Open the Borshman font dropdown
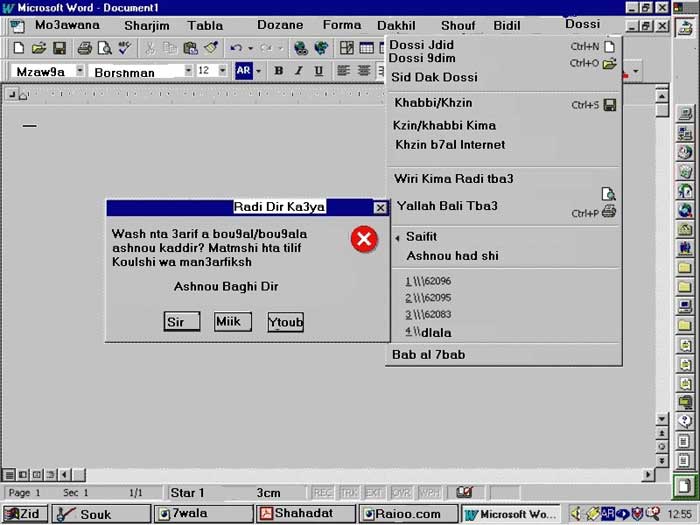Viewport: 700px width, 525px height. [x=188, y=71]
